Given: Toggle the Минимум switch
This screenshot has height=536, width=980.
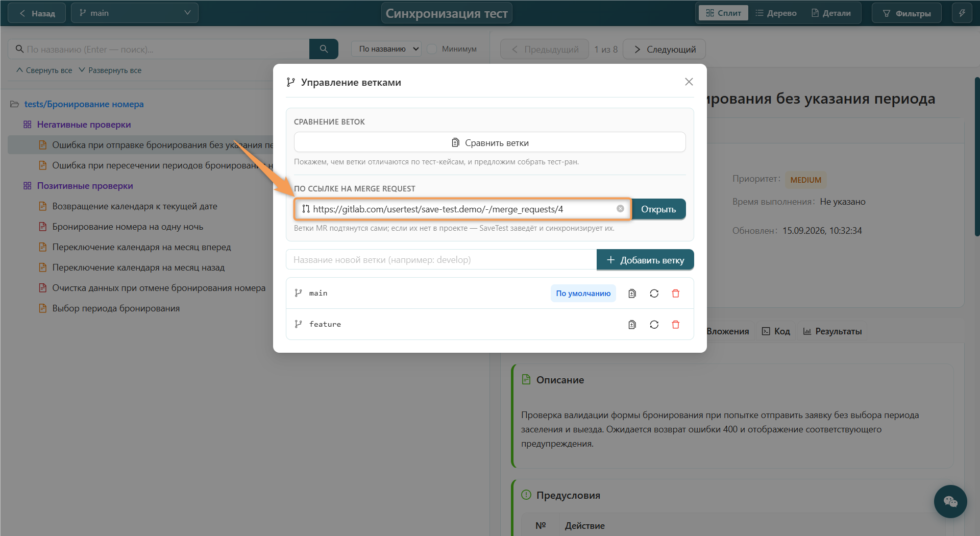Looking at the screenshot, I should (432, 49).
